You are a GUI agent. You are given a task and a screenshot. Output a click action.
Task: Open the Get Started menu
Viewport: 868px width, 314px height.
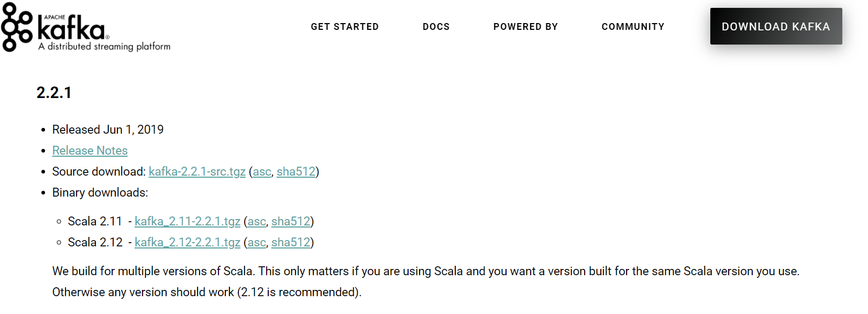click(x=345, y=27)
